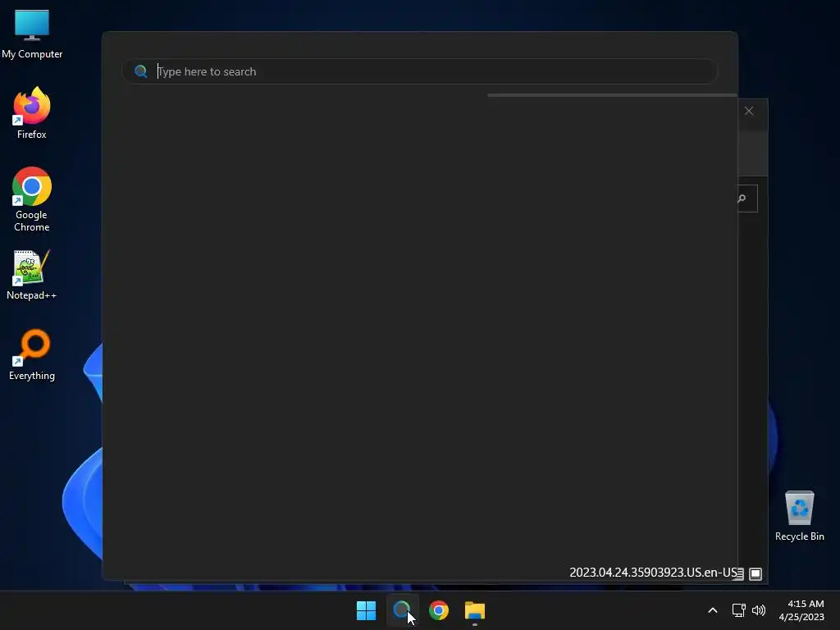Click version text 2023.04.24.35903923.US.en-US
The image size is (840, 630).
(654, 572)
